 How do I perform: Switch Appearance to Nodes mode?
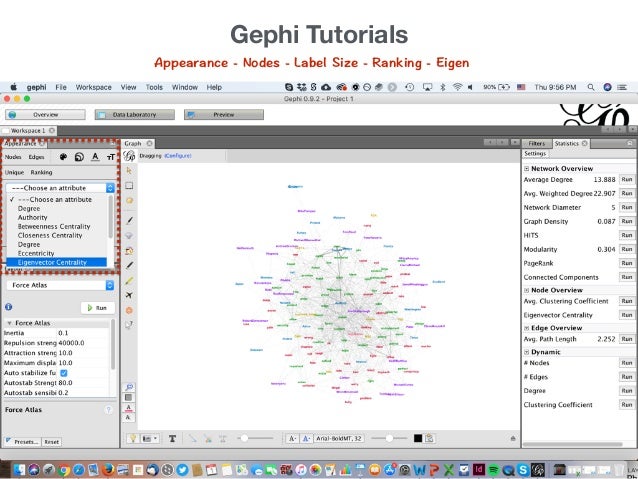[13, 157]
